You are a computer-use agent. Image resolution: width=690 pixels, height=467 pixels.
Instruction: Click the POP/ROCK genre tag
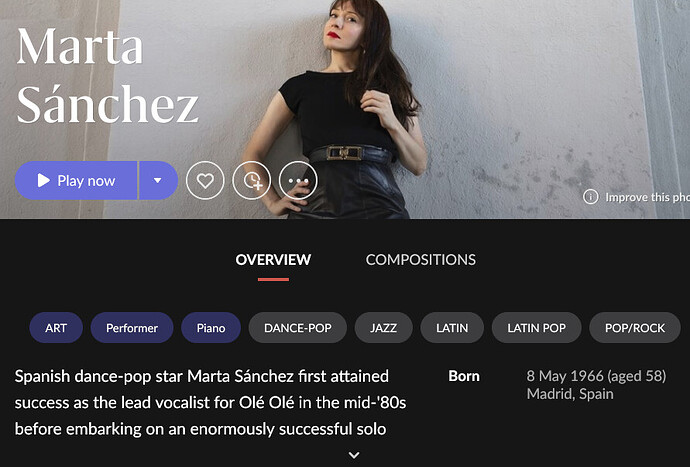(x=635, y=328)
